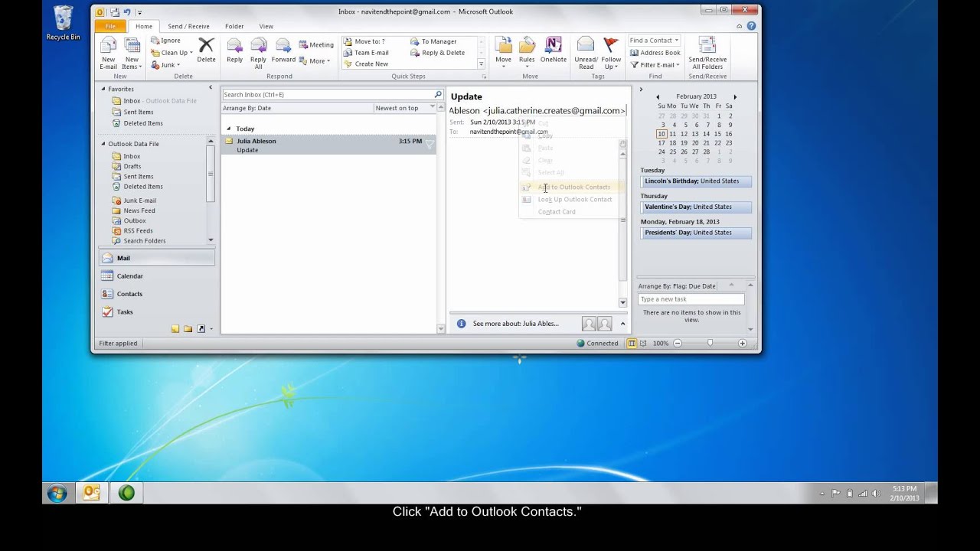
Task: Select the Julia Ableson Update message
Action: [x=328, y=145]
